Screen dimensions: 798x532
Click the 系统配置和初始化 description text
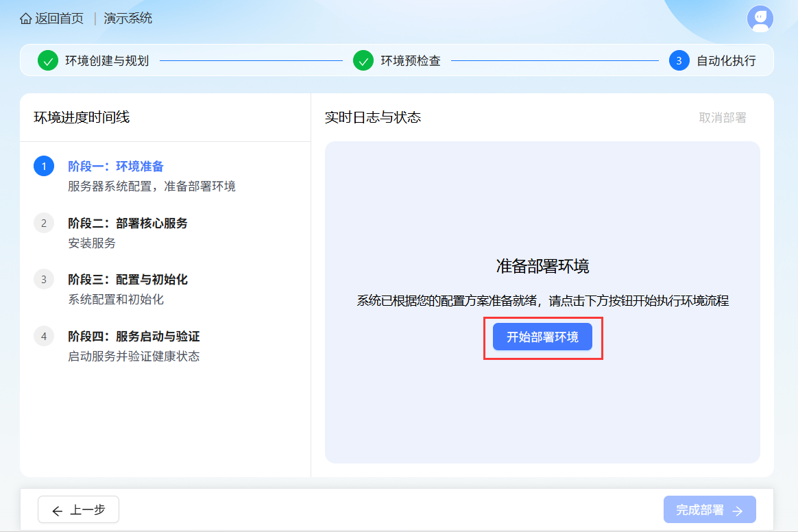click(116, 300)
